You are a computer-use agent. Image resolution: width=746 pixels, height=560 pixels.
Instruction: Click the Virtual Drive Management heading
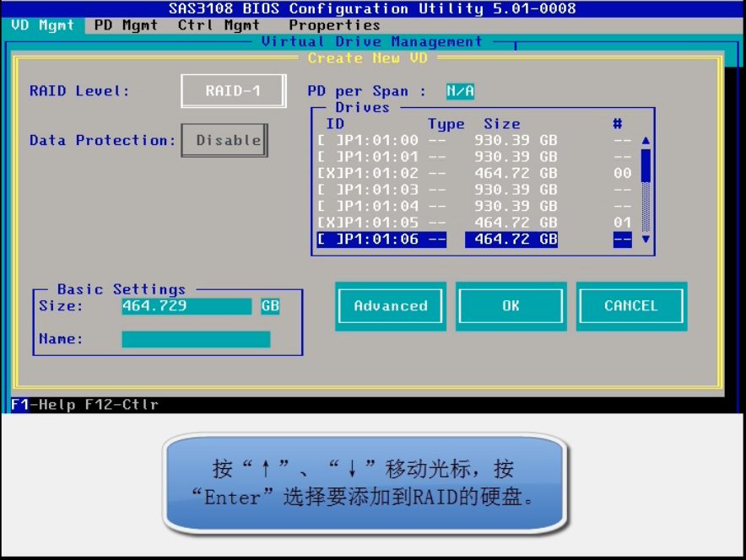pos(371,41)
